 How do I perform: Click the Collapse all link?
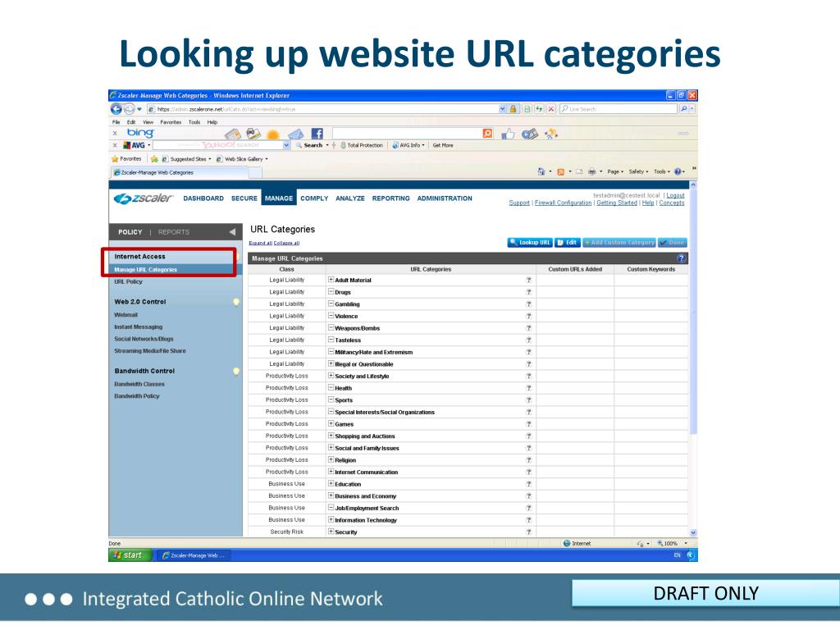286,243
